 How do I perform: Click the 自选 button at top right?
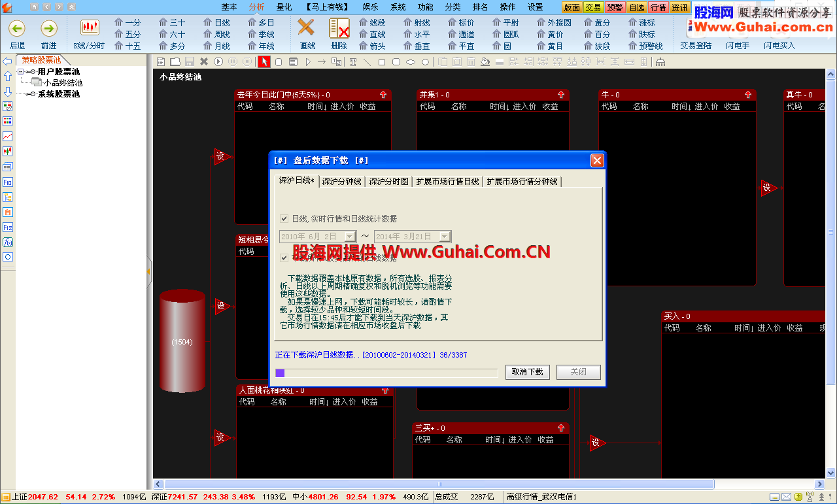[637, 7]
